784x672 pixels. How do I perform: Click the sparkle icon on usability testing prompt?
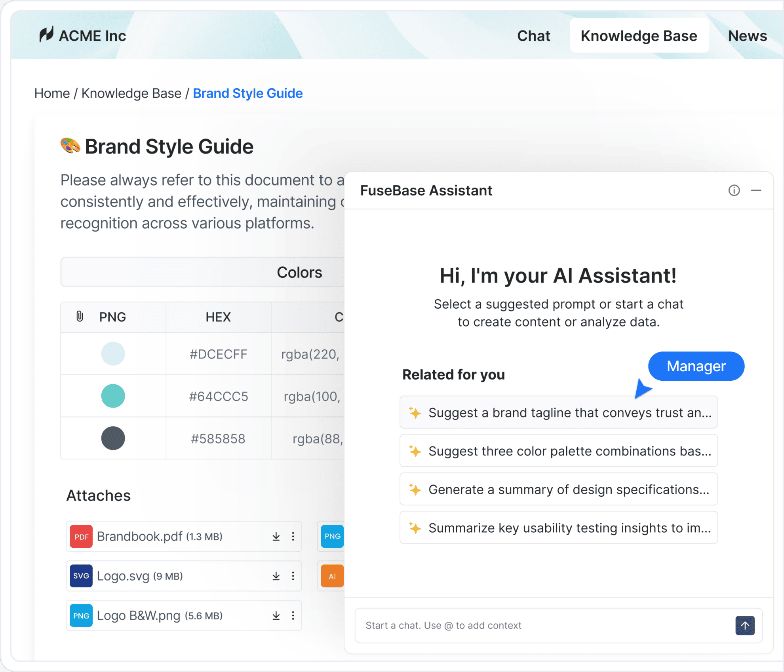[x=415, y=528]
